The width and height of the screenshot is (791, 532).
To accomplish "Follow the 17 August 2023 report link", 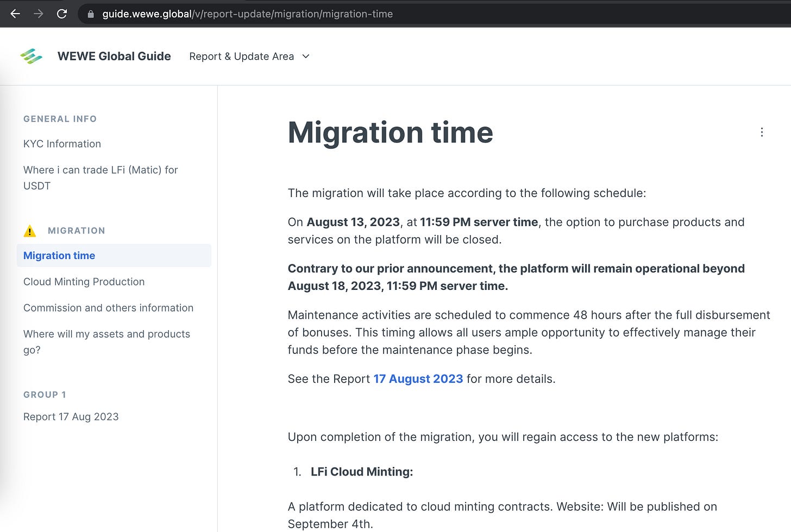I will click(x=418, y=379).
